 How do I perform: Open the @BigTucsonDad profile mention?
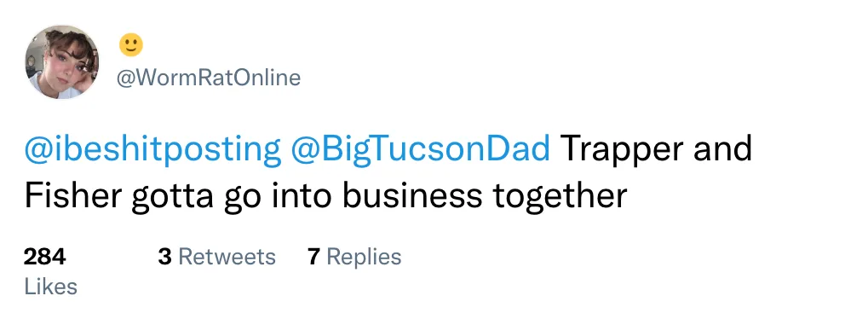[420, 148]
